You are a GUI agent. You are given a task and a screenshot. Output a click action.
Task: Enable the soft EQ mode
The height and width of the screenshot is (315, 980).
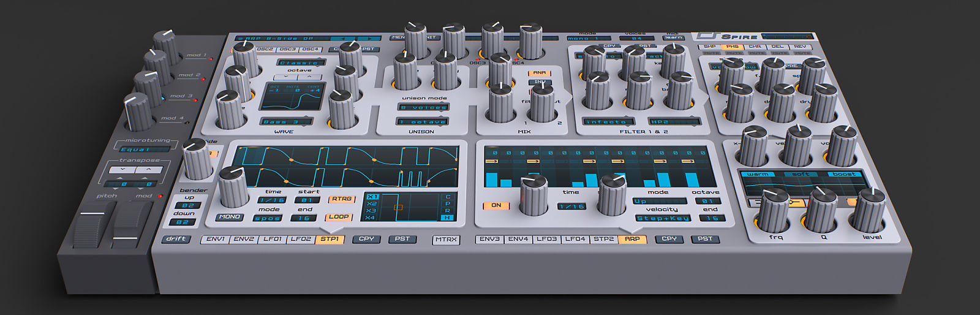[x=801, y=175]
